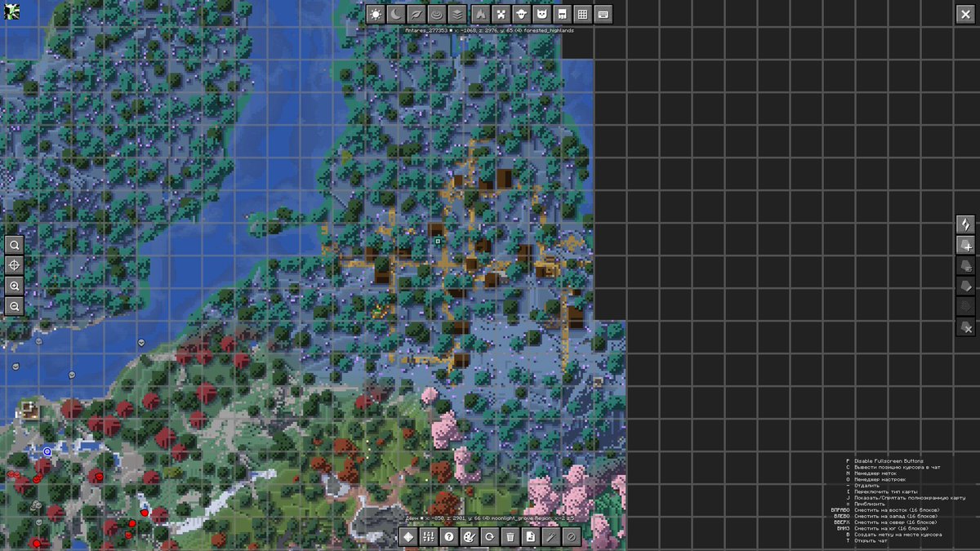Center map on player (crosshair icon)

tap(14, 265)
